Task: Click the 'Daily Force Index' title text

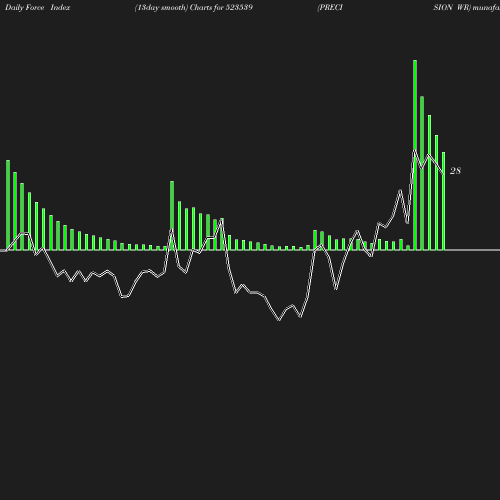Action: (x=38, y=8)
